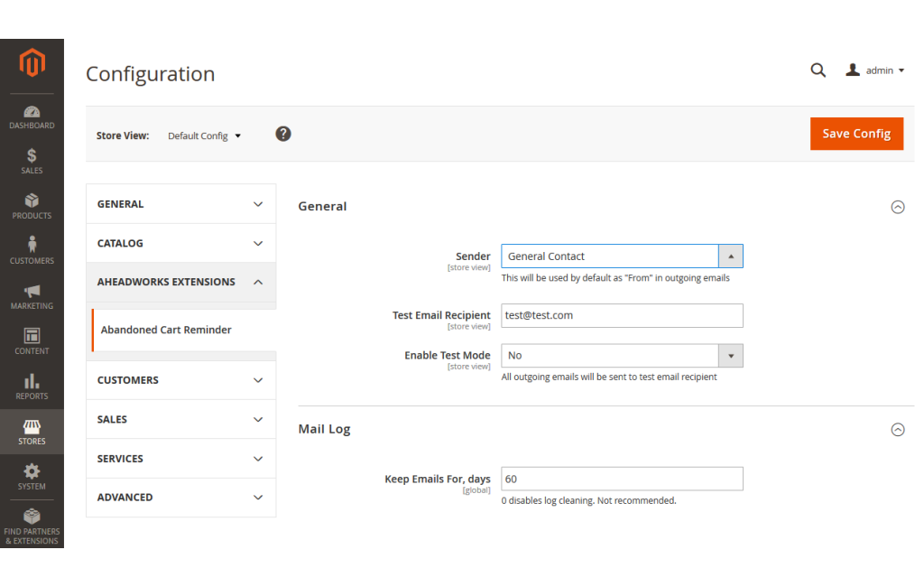Click the 'Keep Emails For, days' label
This screenshot has width=924, height=587.
tap(438, 479)
